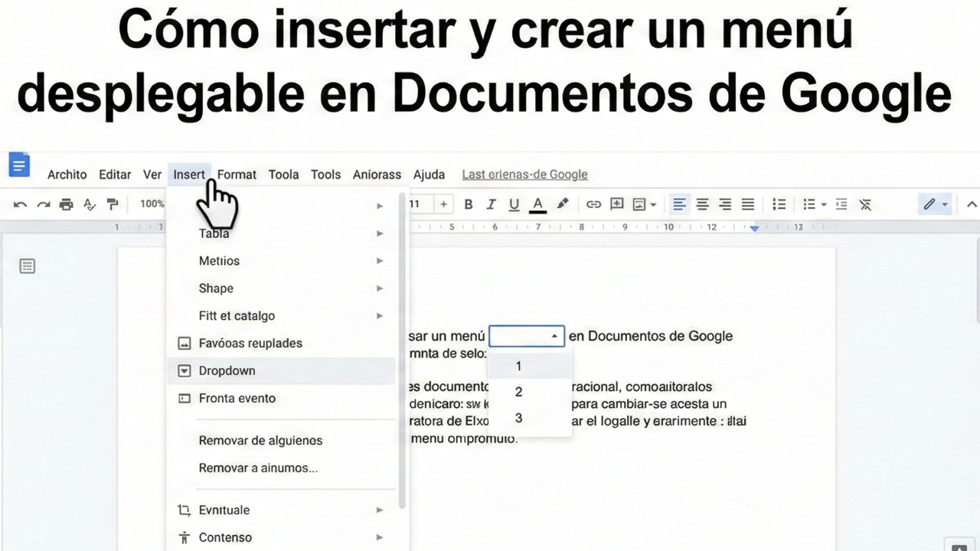Viewport: 980px width, 551px height.
Task: Select option 2 in the dropdown list
Action: [x=519, y=392]
